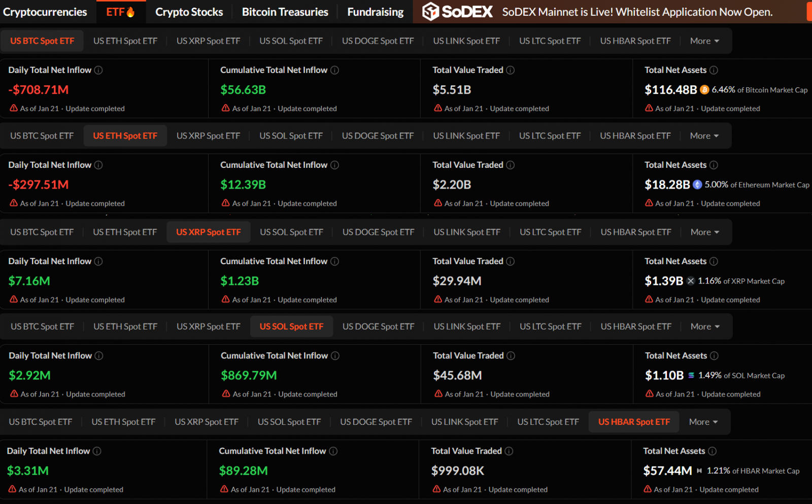Open the Daily Total Net Inflow info tooltip

click(x=98, y=70)
